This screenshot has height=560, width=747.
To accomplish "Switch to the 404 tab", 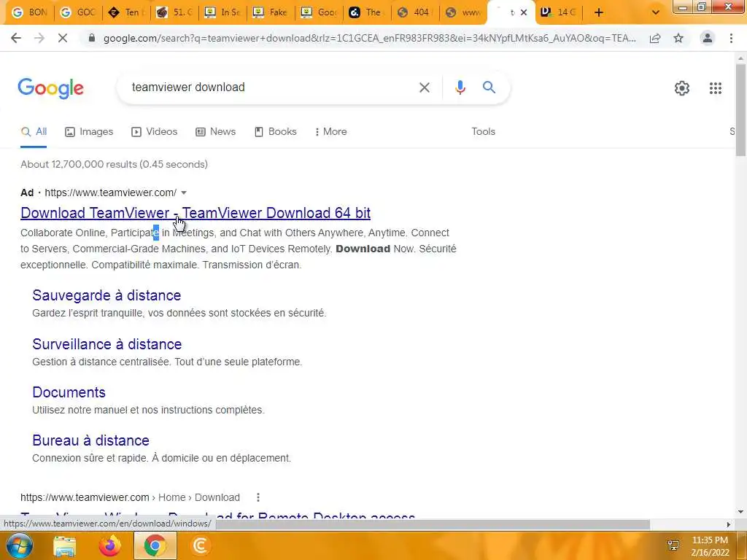I will (414, 12).
